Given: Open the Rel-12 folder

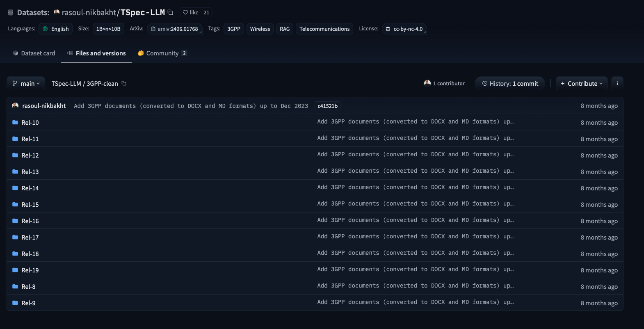Looking at the screenshot, I should click(x=30, y=155).
